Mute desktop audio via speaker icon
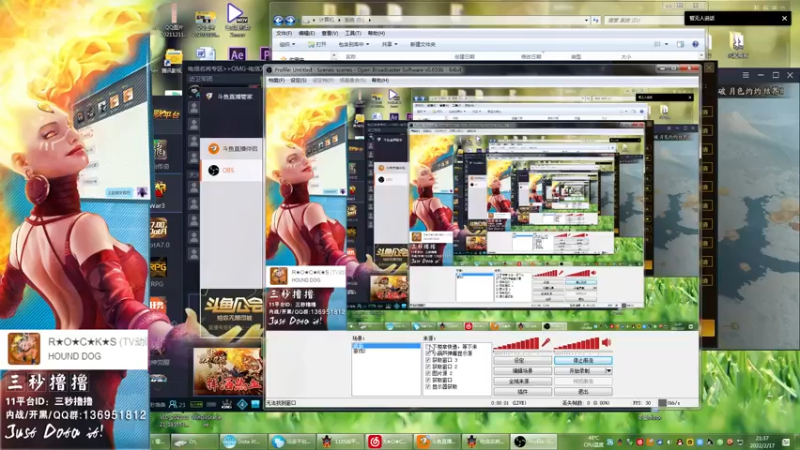 (607, 343)
